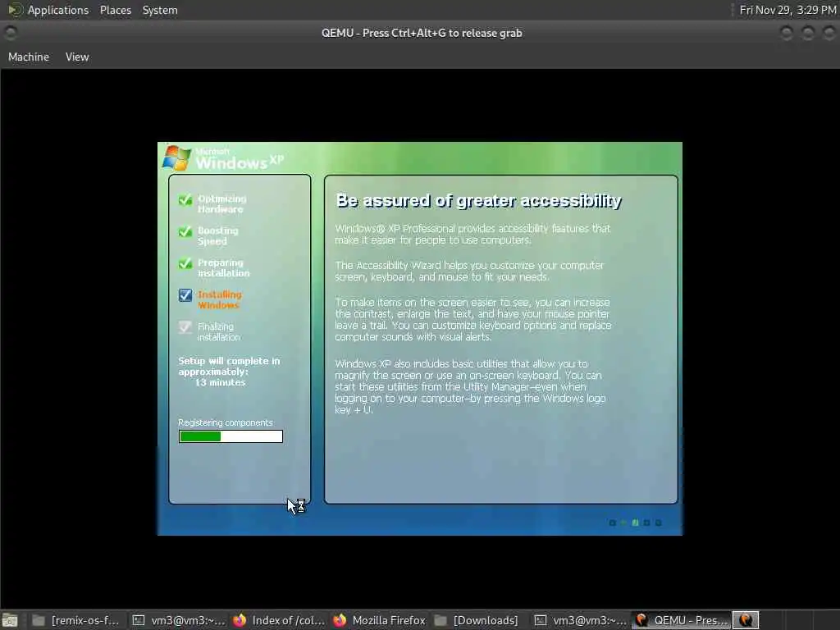
Task: Click the QEMU title bar text
Action: [x=422, y=33]
